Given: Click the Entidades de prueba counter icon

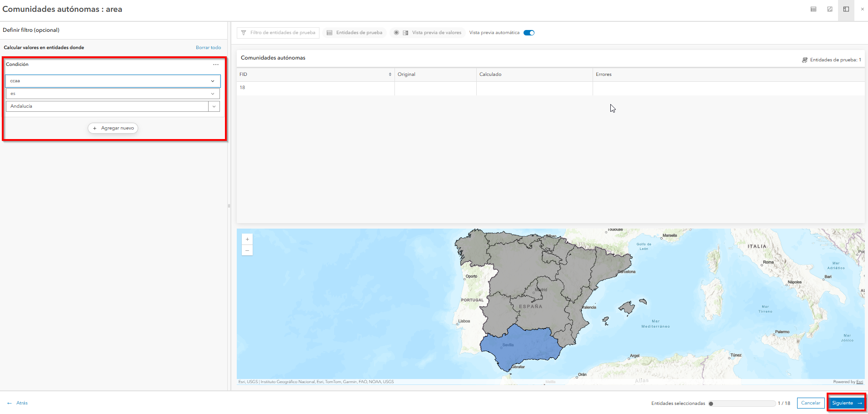Looking at the screenshot, I should tap(805, 60).
